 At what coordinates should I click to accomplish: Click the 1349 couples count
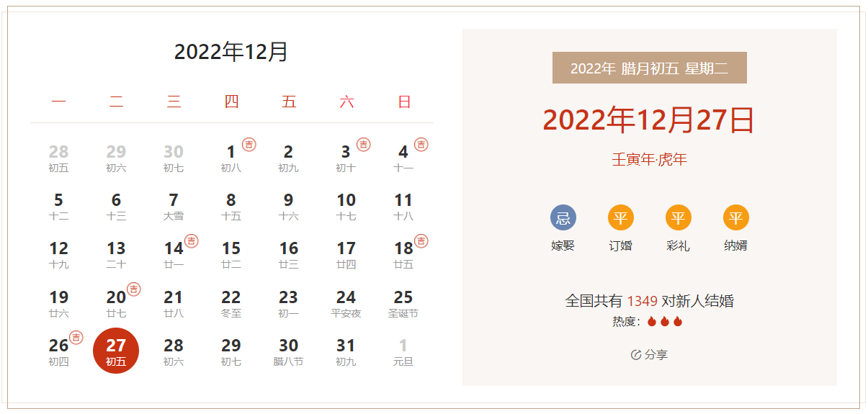(x=642, y=301)
